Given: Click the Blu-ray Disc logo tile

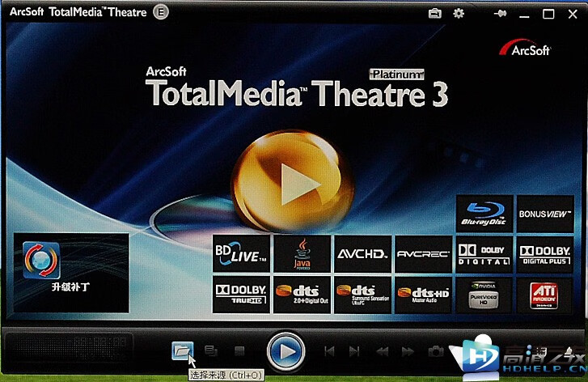Looking at the screenshot, I should (x=483, y=213).
